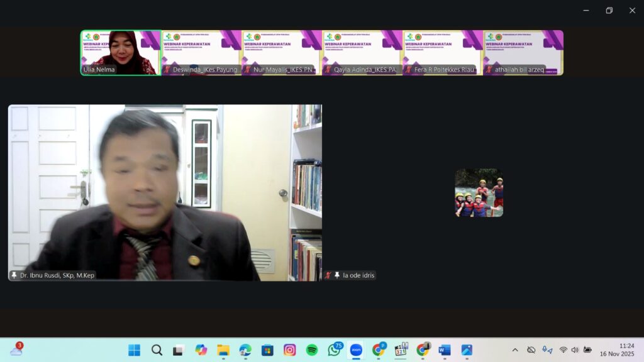Select Fera R Poltekkes Riau participant tile
This screenshot has height=362, width=644.
tap(443, 52)
